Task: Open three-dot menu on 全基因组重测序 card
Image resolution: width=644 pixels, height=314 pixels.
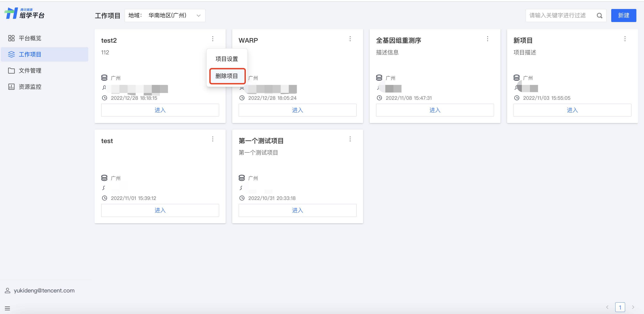Action: (x=487, y=39)
